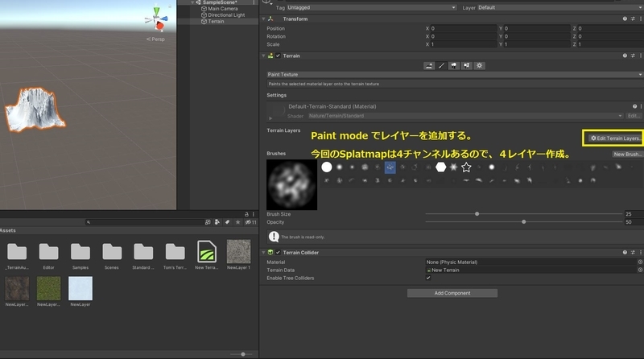Click the Project search field
Screen dimensions: 644x359
tap(145, 222)
